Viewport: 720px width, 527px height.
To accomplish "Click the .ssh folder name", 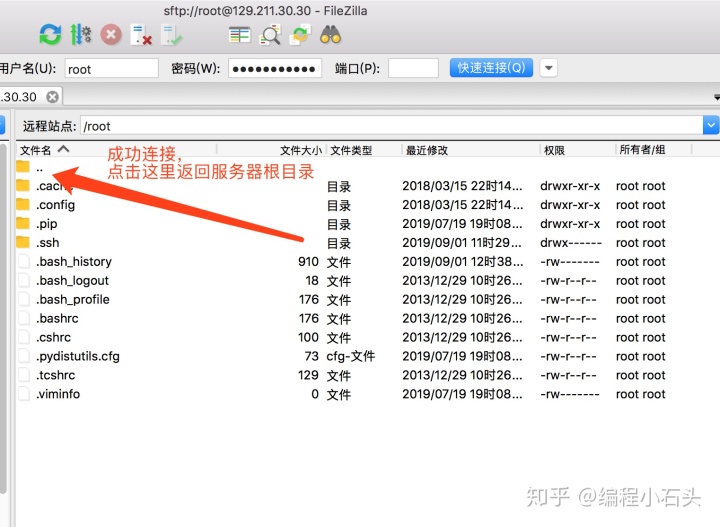I will point(48,242).
